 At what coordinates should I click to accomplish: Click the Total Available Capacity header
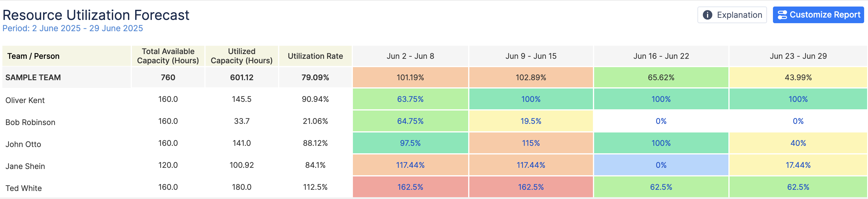tap(168, 56)
